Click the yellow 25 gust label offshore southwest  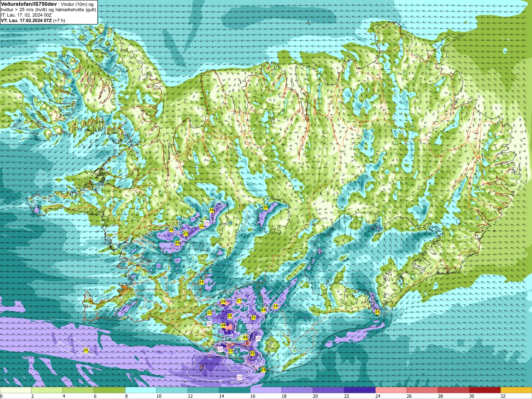(x=86, y=350)
